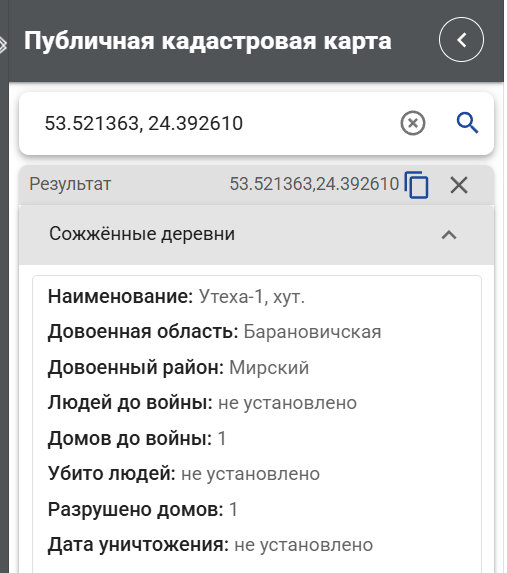Close the Результат panel
Viewport: 507px width, 573px height.
[x=459, y=185]
